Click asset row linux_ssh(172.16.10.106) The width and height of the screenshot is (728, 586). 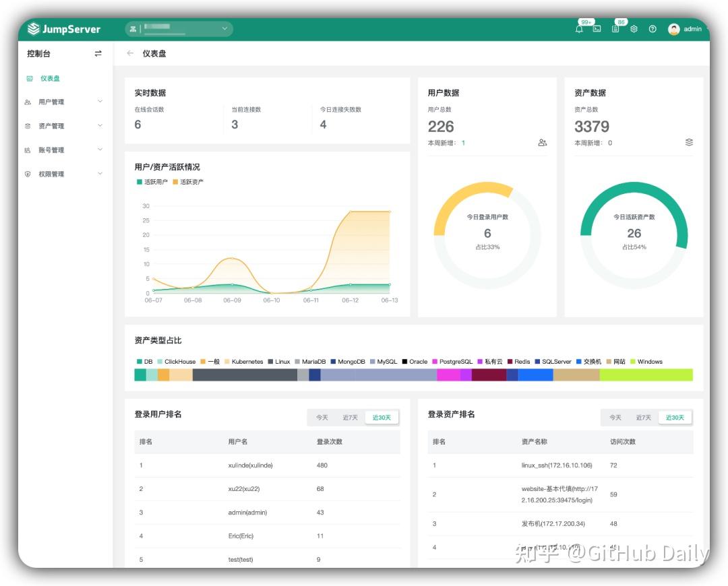560,465
